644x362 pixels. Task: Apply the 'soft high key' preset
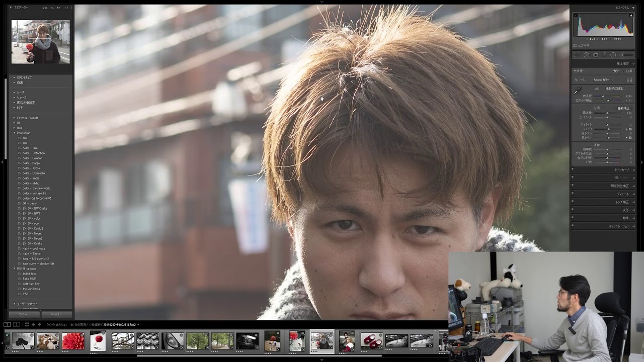click(x=31, y=284)
